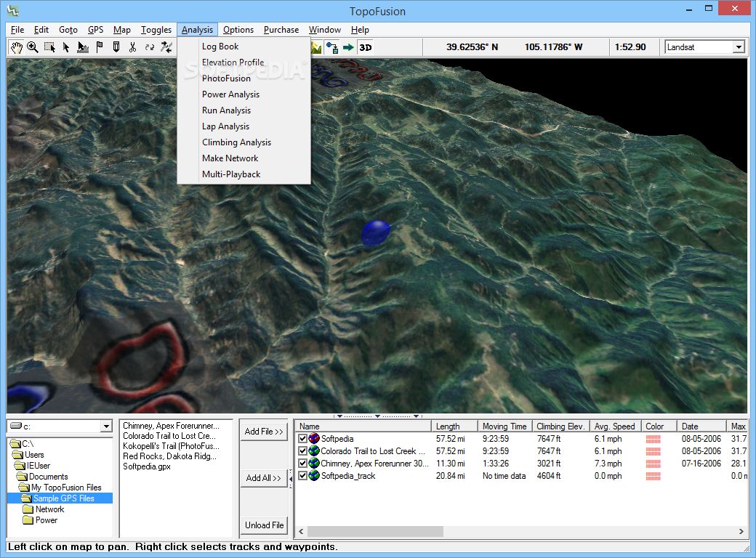The image size is (756, 558).
Task: Click the blue balloon marker on 3D map
Action: [x=376, y=232]
